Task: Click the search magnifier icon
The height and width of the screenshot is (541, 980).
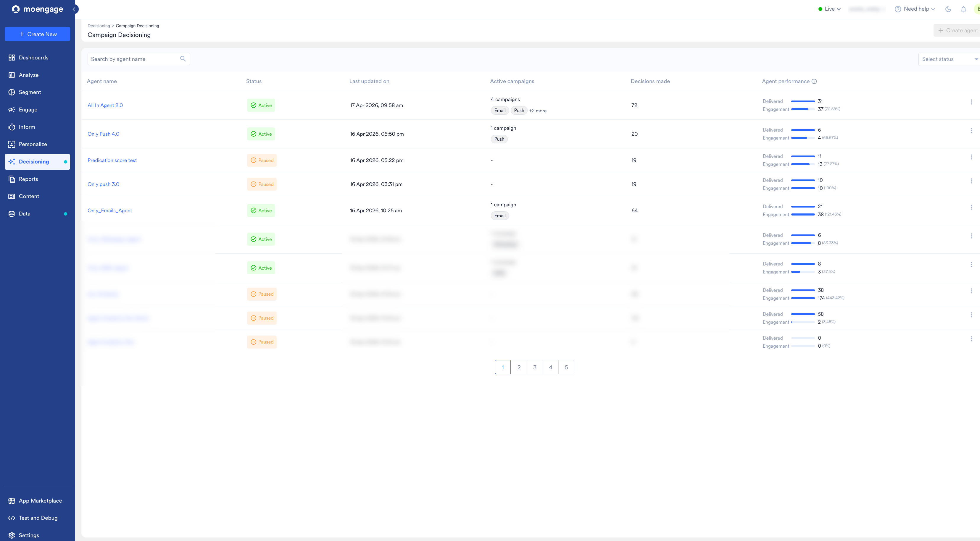Action: point(183,59)
